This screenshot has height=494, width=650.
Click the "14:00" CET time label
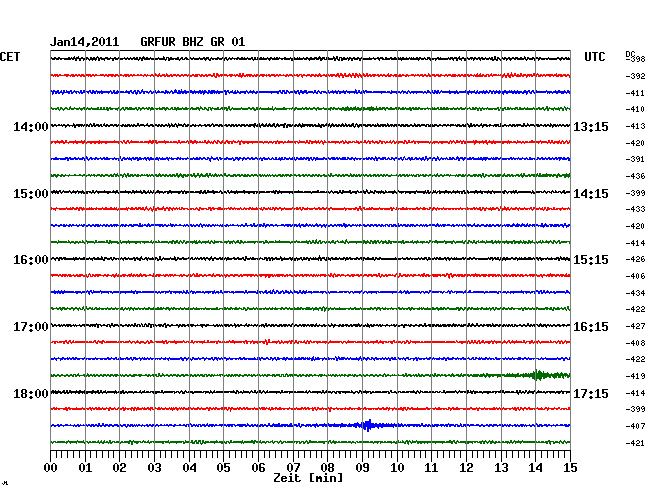[31, 126]
